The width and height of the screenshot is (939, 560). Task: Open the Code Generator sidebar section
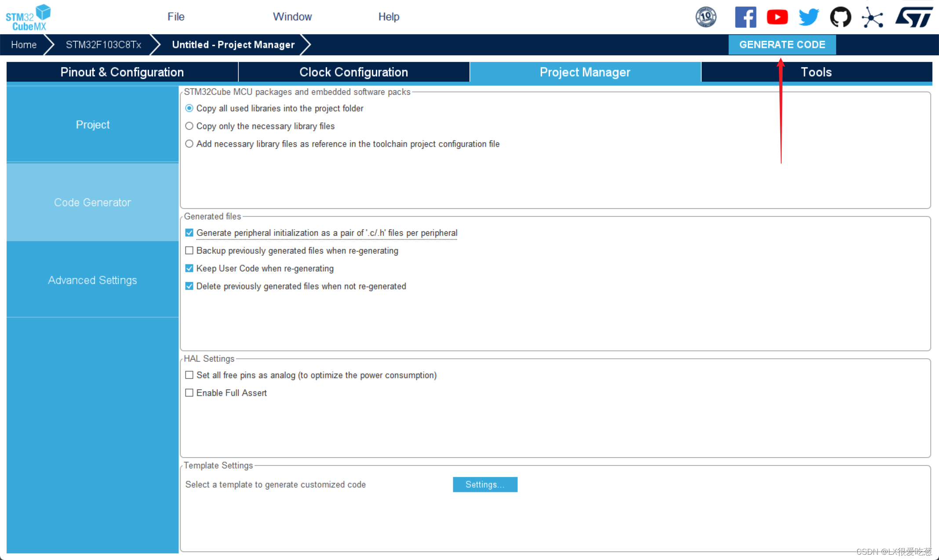93,202
